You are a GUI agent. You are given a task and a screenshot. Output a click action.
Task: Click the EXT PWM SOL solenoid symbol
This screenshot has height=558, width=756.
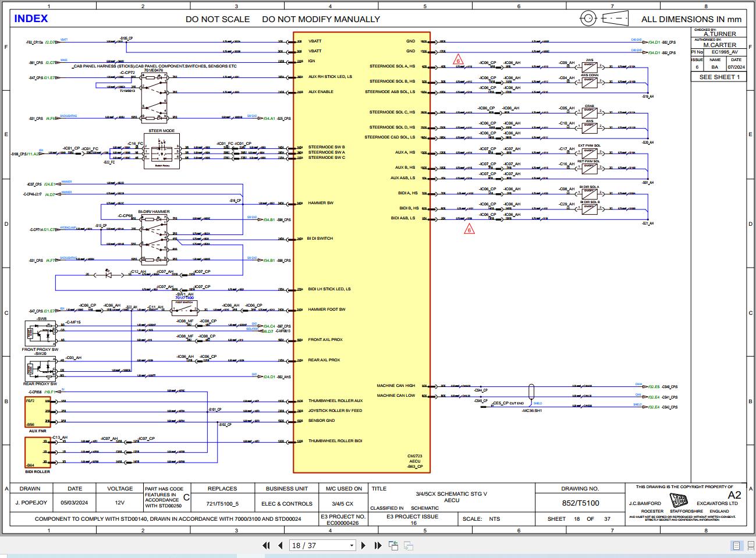tap(590, 152)
